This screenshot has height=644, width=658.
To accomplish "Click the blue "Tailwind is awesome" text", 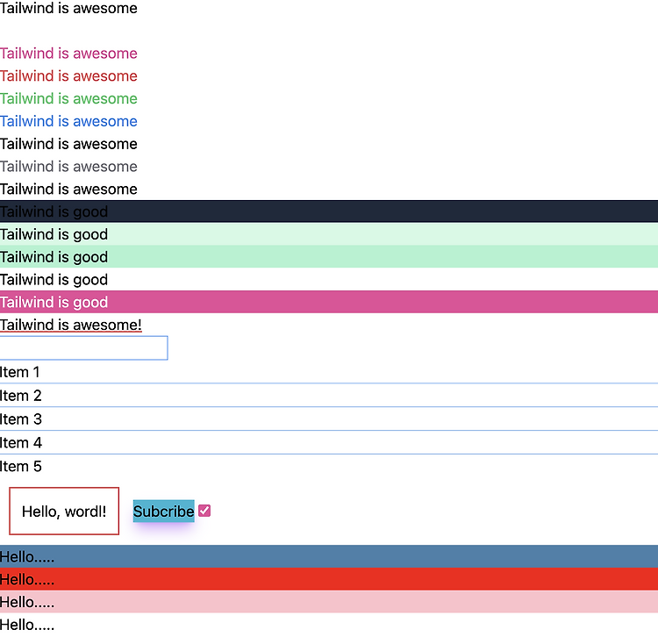I will pos(68,121).
